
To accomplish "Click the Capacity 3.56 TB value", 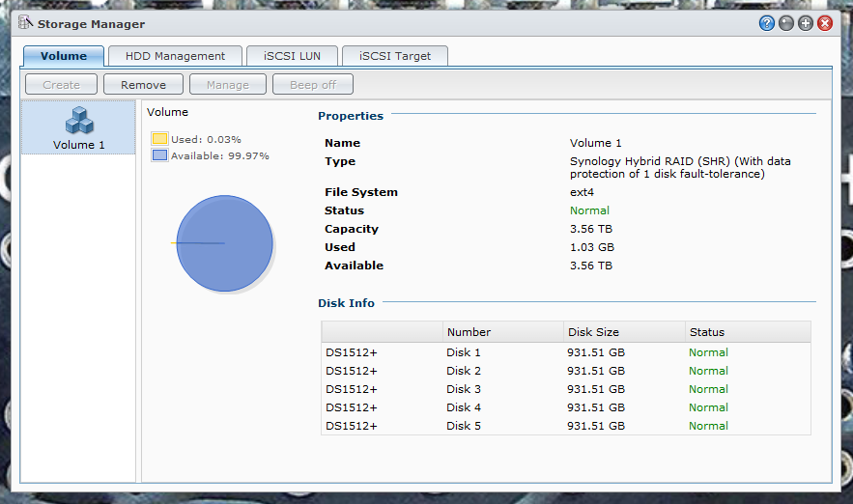I will (x=591, y=229).
